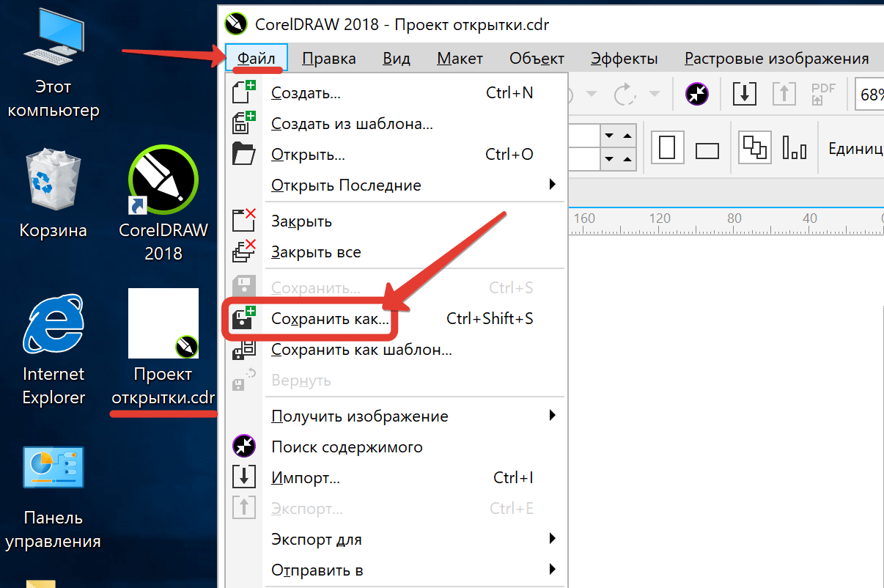Choose Создать из шаблона... menu entry

395,124
